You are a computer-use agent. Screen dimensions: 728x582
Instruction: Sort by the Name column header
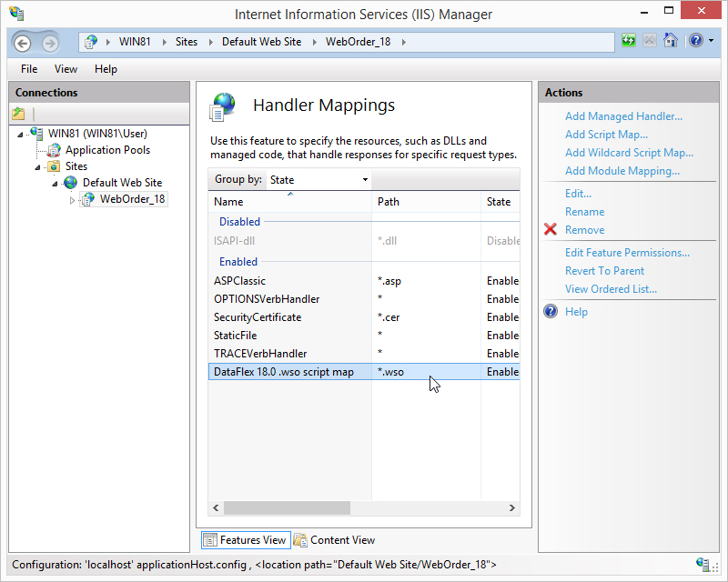tap(290, 201)
